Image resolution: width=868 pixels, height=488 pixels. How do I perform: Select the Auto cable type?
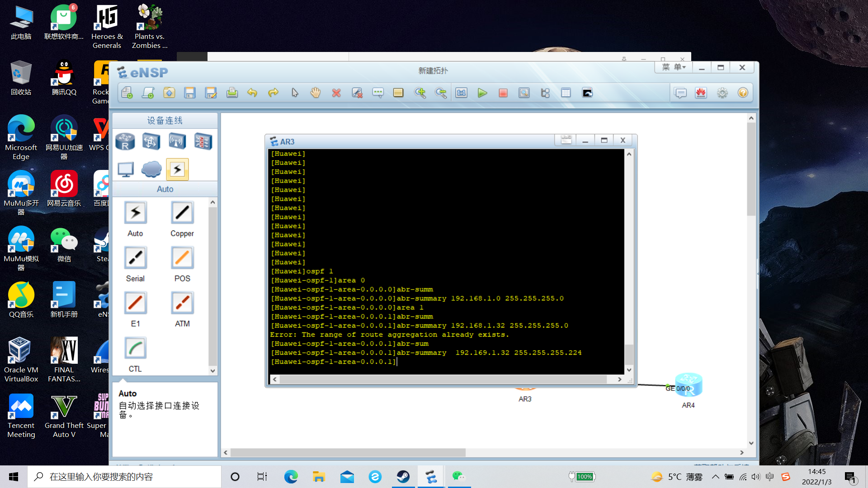tap(135, 219)
